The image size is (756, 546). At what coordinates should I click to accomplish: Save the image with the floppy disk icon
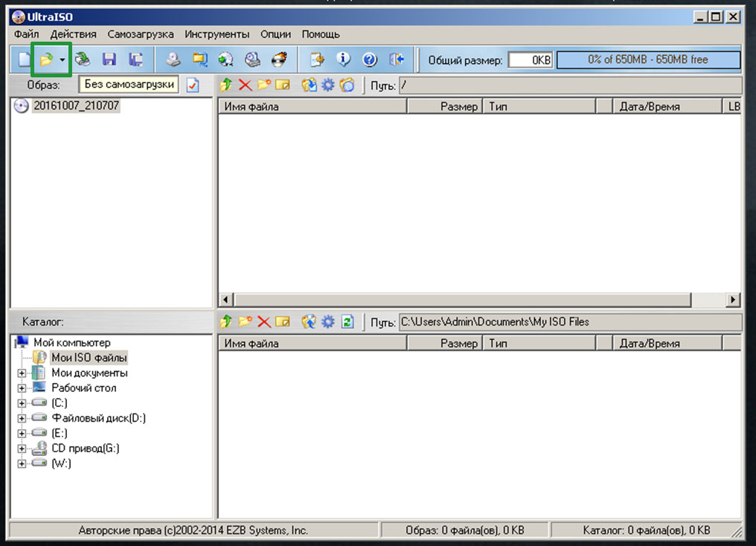[109, 60]
